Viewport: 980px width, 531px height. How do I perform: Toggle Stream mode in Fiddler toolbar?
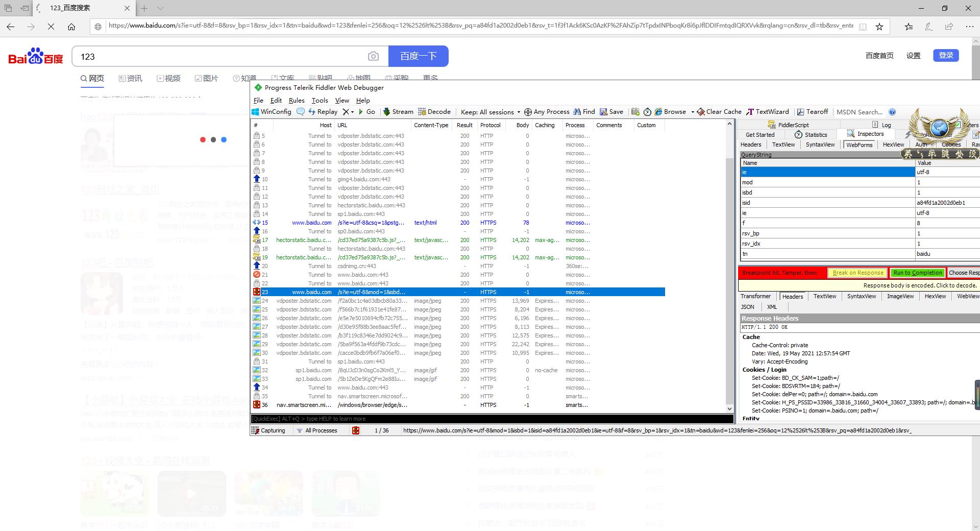click(x=398, y=112)
